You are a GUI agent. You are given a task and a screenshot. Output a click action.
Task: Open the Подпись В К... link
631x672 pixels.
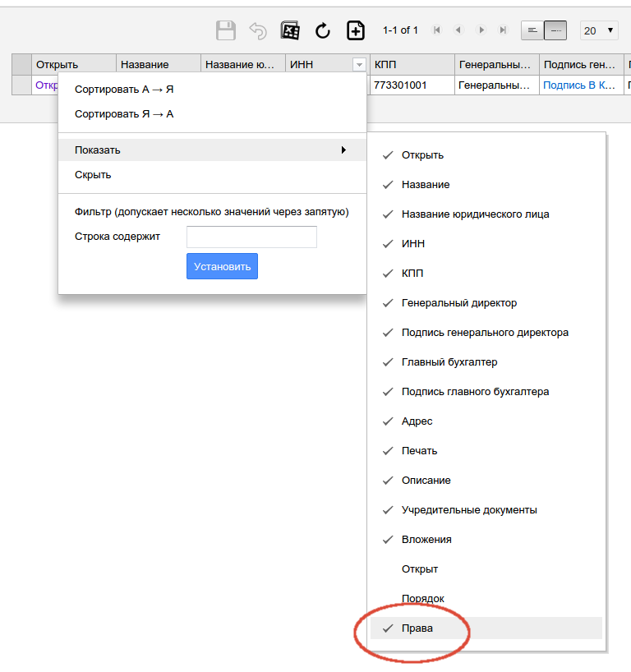(579, 85)
